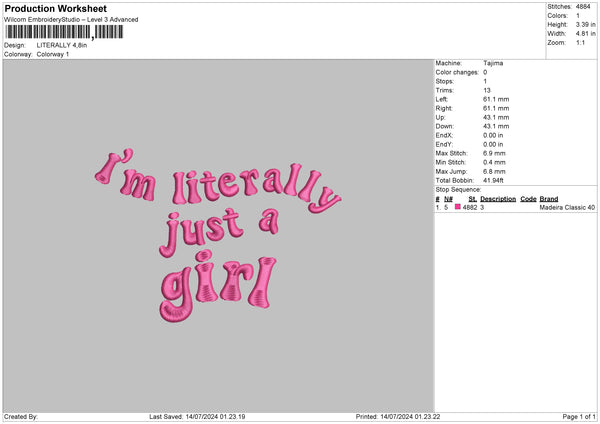Screen dimensions: 600x424
Task: Click the Machine value Tajima
Action: click(493, 62)
